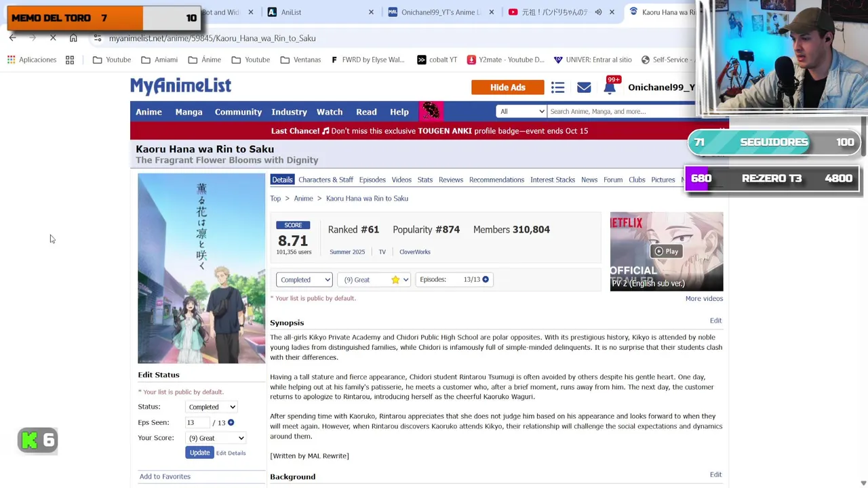Switch to the Recommendations tab
This screenshot has width=868, height=488.
[x=496, y=180]
